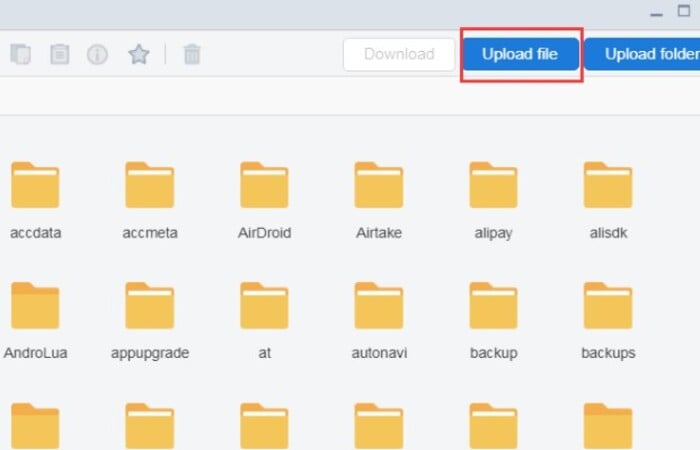Click the copy icon in toolbar

pos(21,54)
